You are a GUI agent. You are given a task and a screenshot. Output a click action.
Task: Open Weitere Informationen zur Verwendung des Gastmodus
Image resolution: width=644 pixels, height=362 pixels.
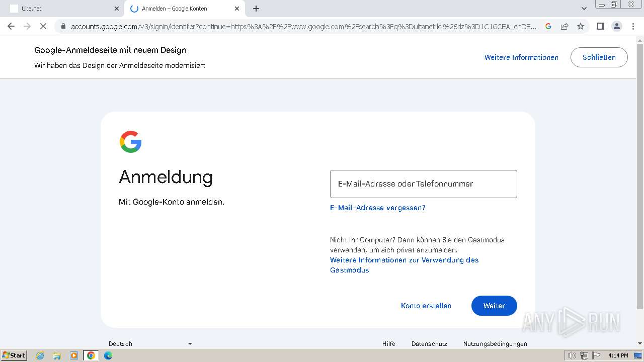click(x=404, y=265)
